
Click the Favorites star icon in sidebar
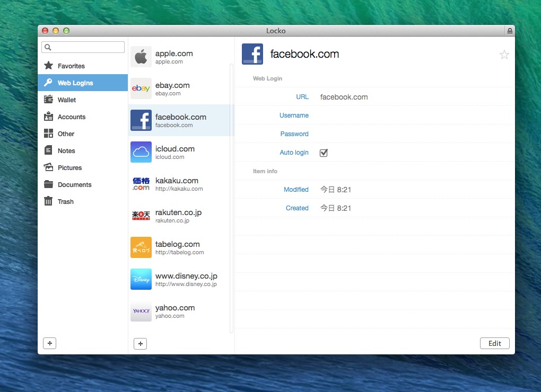click(49, 66)
